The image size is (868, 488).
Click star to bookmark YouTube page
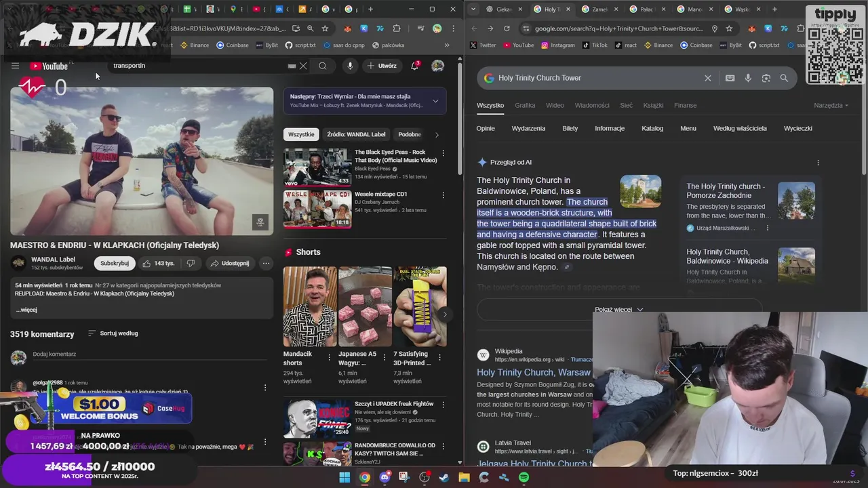click(x=325, y=28)
